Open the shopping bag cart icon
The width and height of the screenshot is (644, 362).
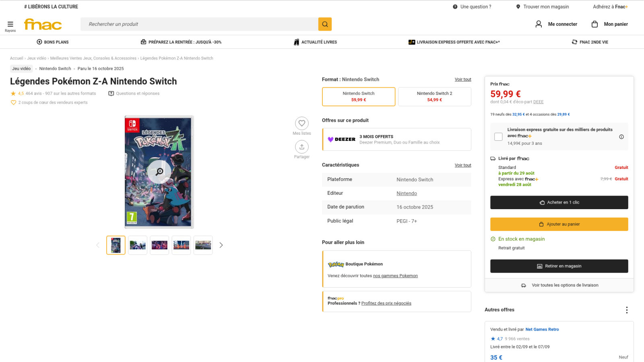[x=594, y=24]
